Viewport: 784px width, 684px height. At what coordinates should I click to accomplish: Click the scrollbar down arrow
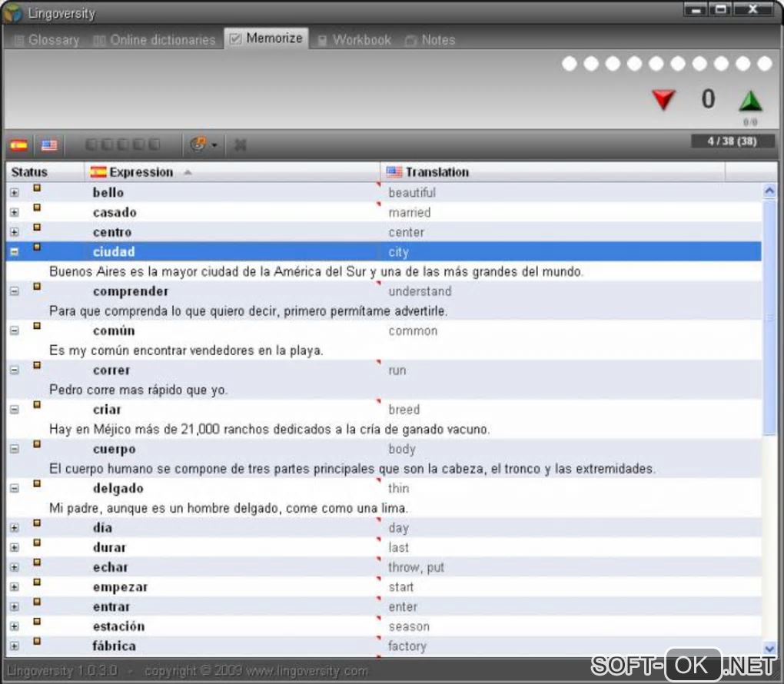click(769, 649)
